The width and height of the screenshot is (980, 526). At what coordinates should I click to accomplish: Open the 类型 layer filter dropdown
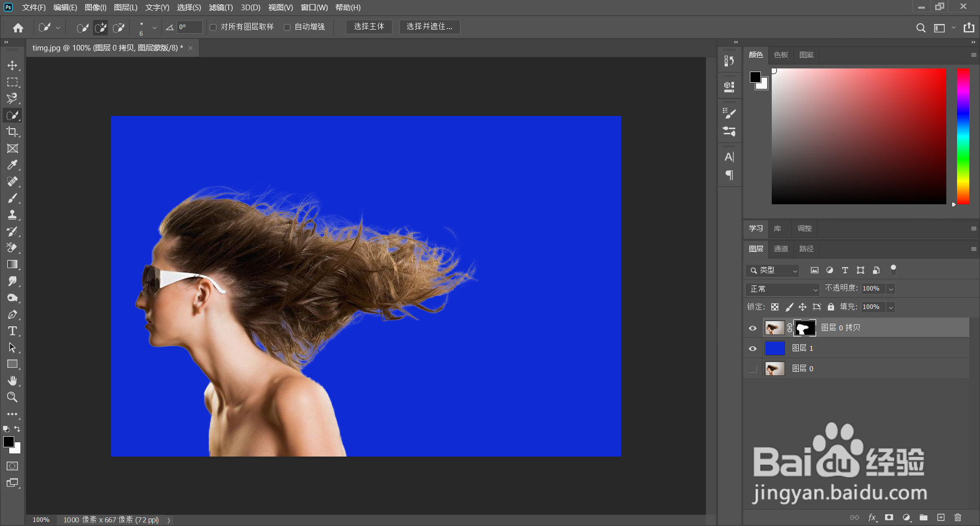pos(772,270)
